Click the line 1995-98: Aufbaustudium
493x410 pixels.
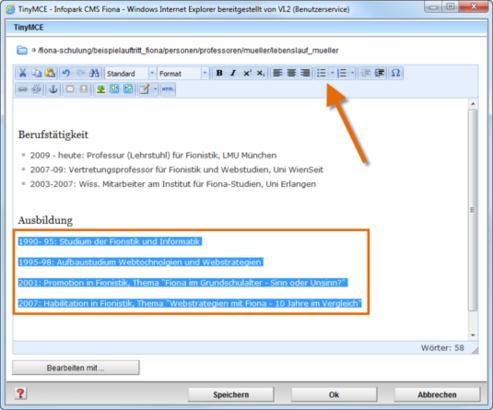140,262
